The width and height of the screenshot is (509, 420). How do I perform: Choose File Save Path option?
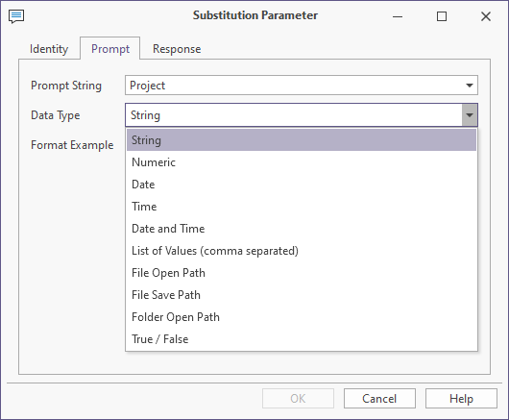302,295
